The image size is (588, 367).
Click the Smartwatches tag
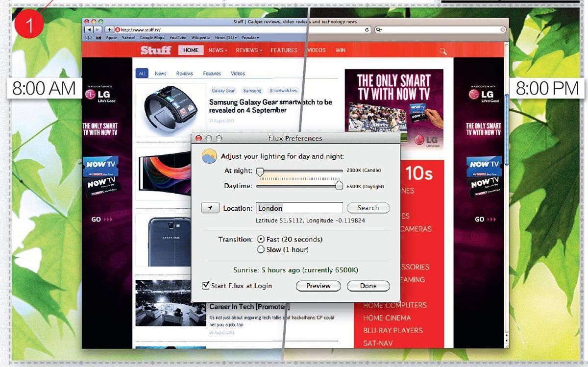click(283, 91)
